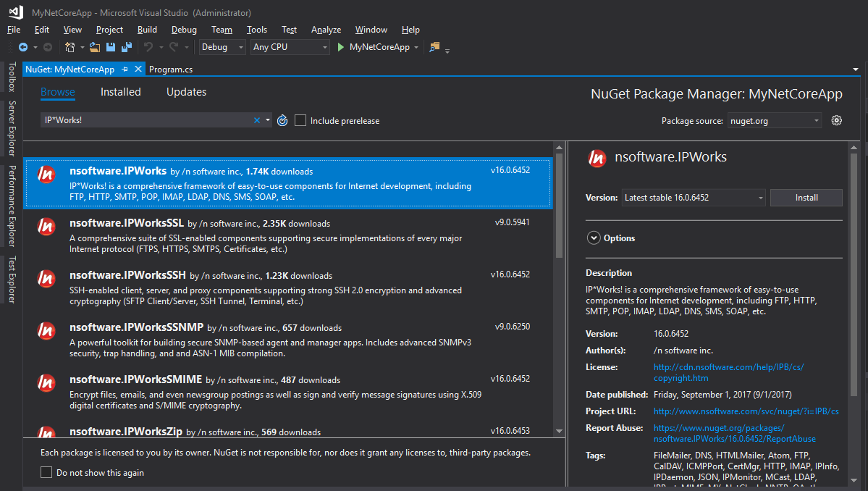The height and width of the screenshot is (491, 868).
Task: Open the New Project dropdown arrow
Action: tap(82, 48)
